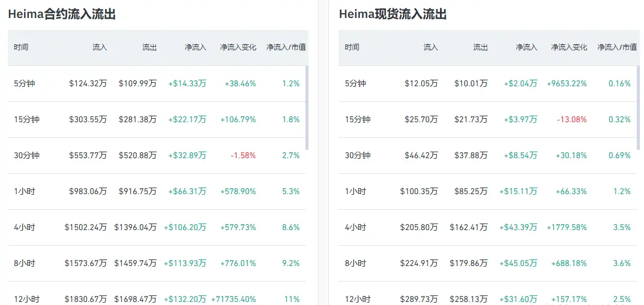
Task: Click +$32.89万 net inflow cell
Action: tap(187, 155)
